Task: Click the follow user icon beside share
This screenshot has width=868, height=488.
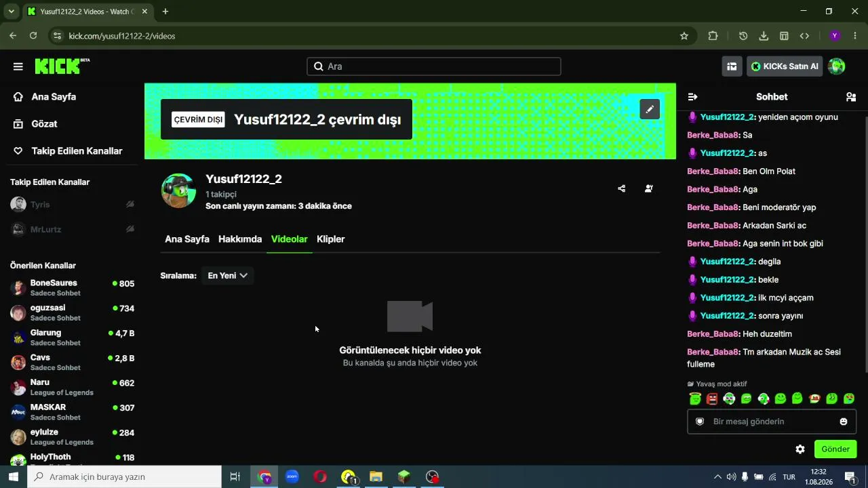Action: tap(649, 188)
